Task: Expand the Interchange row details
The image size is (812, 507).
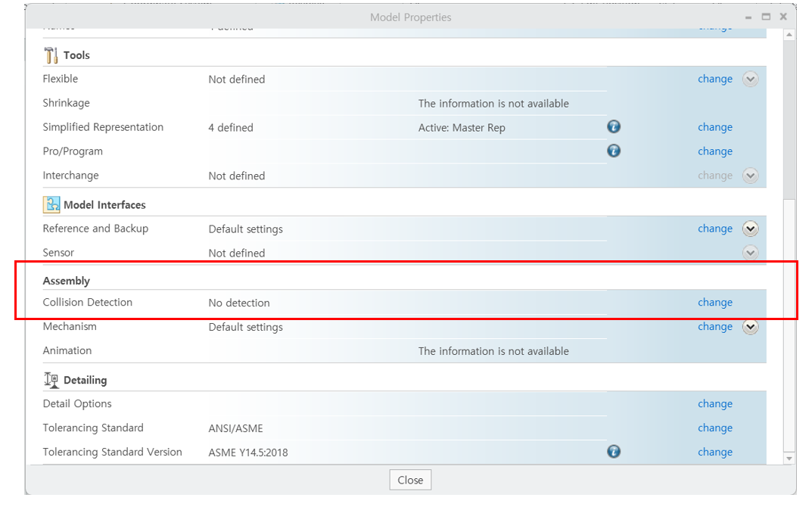Action: coord(750,176)
